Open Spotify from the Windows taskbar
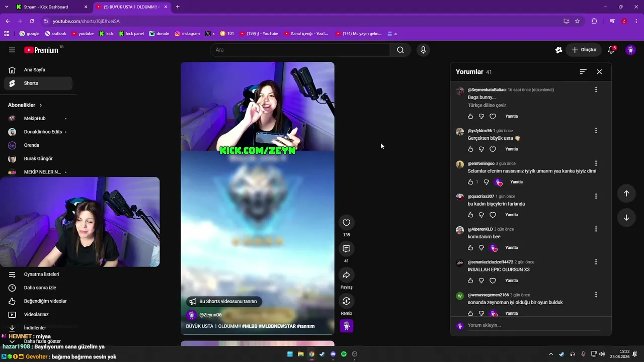 coord(344,354)
